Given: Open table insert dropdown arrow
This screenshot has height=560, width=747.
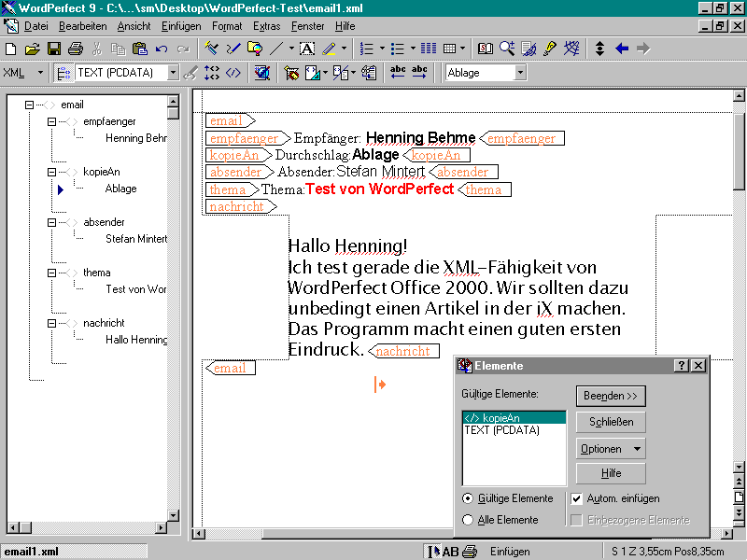Looking at the screenshot, I should (x=462, y=49).
